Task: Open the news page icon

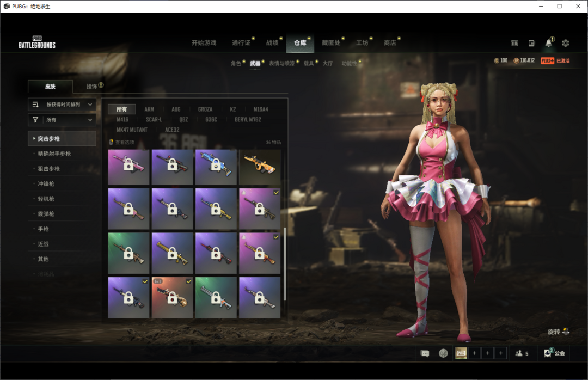Action: pos(532,43)
